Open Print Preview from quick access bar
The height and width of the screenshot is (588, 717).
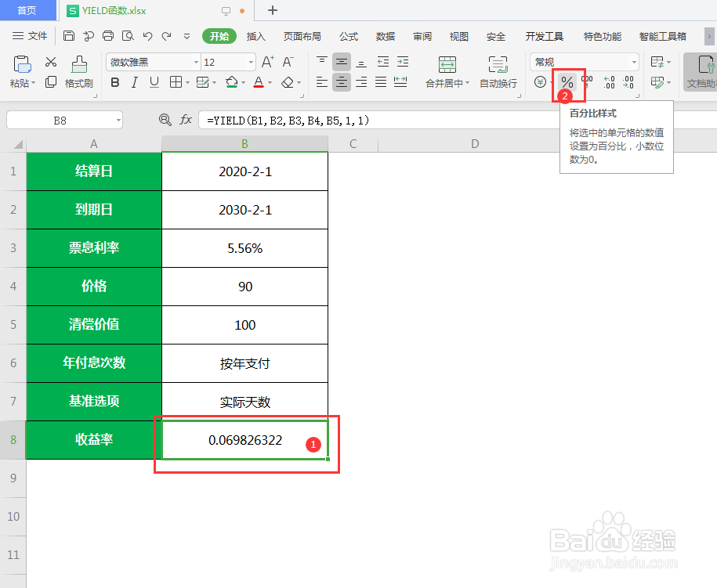(x=128, y=36)
